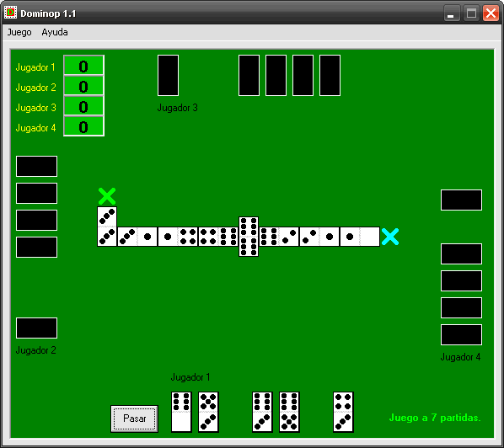Click Jugador 4's topmost face-down tile
The height and width of the screenshot is (448, 504).
pos(461,200)
